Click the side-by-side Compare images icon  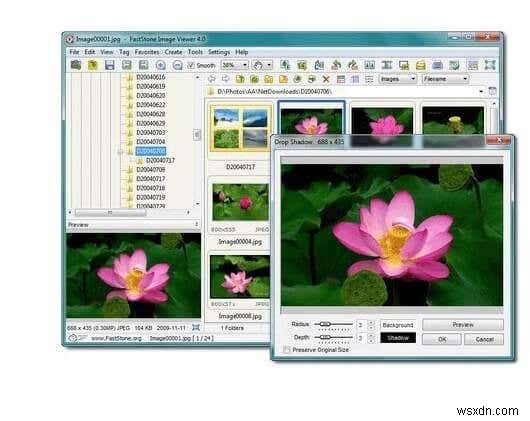tap(369, 65)
